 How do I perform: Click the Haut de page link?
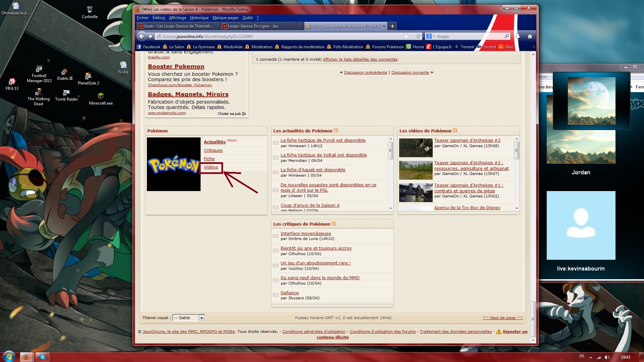coord(502,318)
